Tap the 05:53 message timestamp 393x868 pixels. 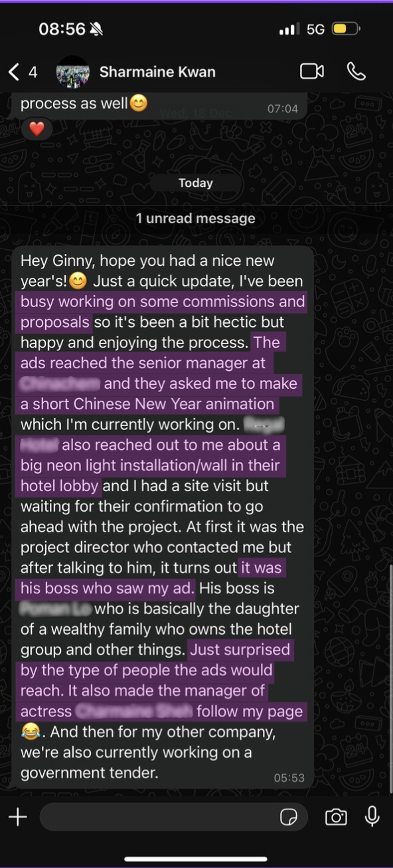point(289,777)
